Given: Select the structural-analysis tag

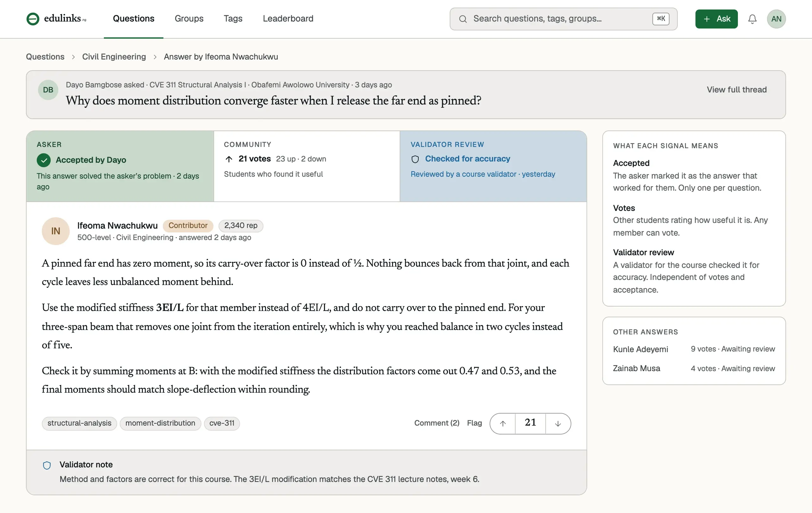Looking at the screenshot, I should [79, 423].
